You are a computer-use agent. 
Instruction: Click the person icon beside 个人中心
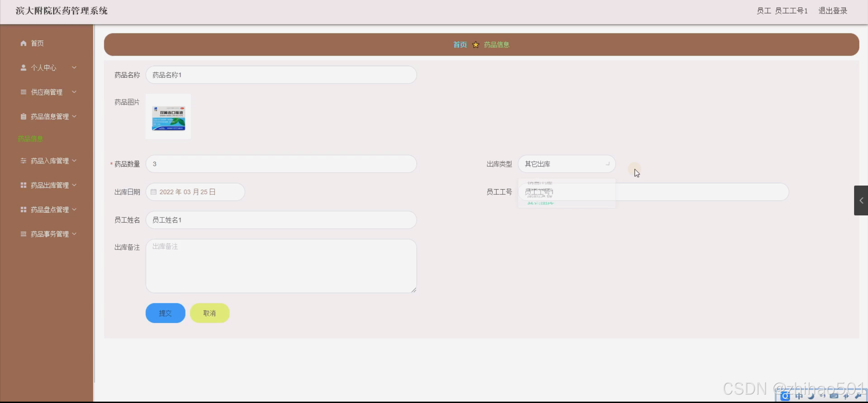pyautogui.click(x=23, y=68)
